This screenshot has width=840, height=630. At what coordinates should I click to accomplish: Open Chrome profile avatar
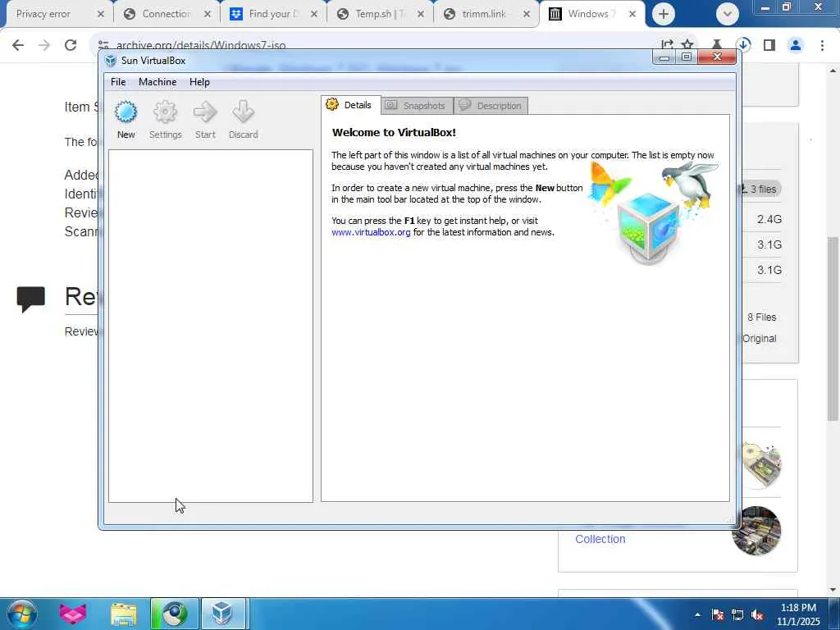click(x=796, y=45)
